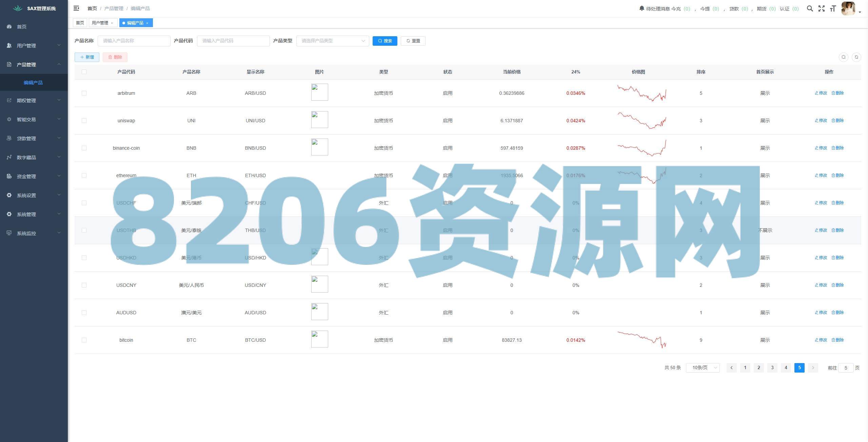Click the user avatar picture
This screenshot has width=868, height=442.
point(848,8)
